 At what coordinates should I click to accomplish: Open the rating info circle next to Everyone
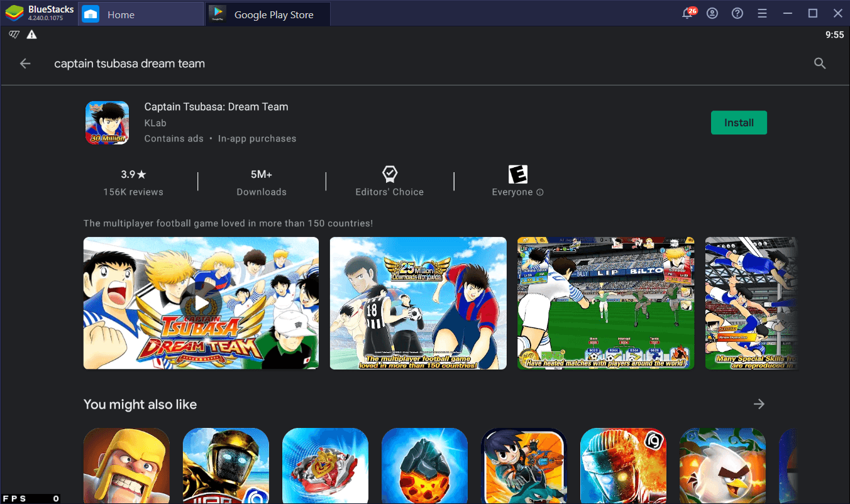[x=540, y=192]
